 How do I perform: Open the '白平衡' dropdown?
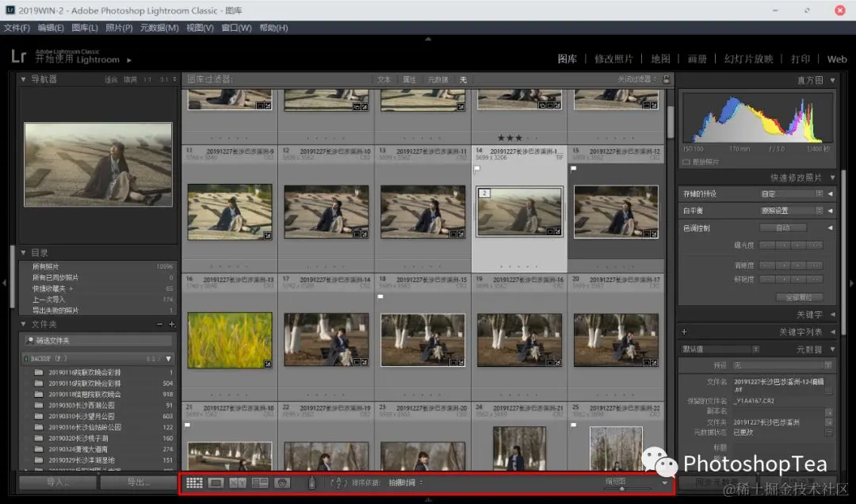pyautogui.click(x=791, y=211)
